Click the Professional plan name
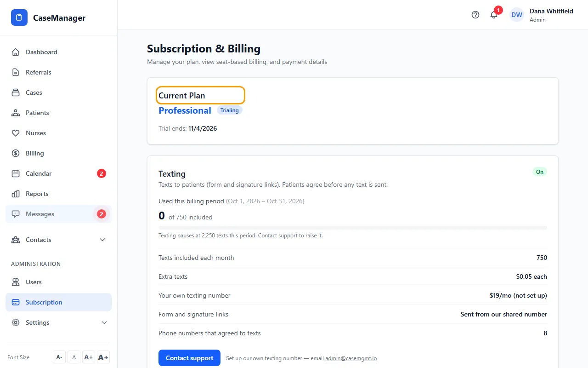The height and width of the screenshot is (368, 588). 185,110
